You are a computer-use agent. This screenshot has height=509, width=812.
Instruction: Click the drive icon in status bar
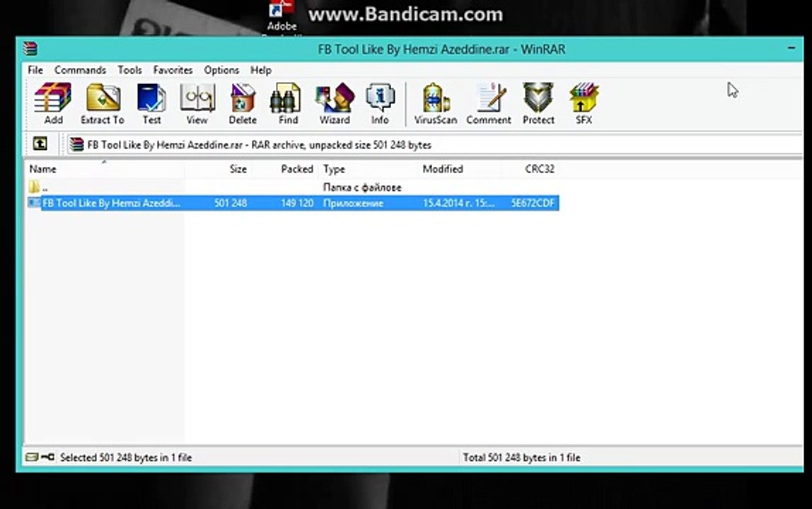click(x=32, y=457)
